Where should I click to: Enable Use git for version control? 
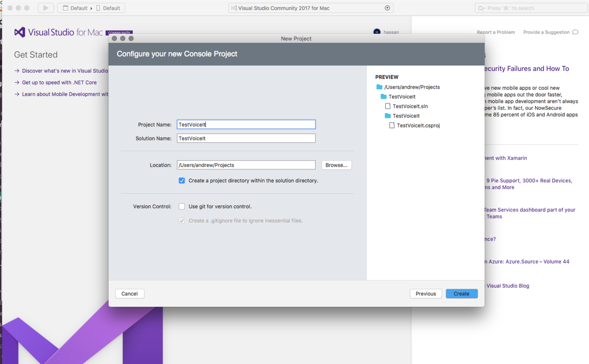[182, 207]
